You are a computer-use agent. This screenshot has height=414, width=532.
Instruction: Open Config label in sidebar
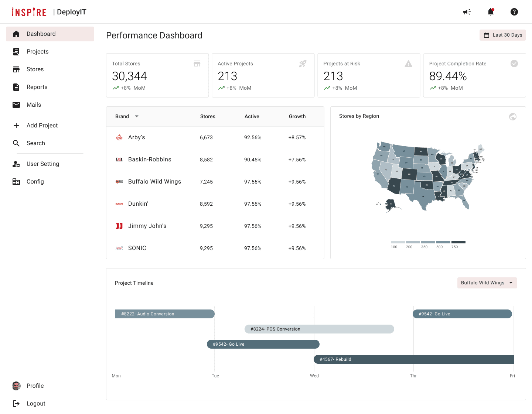(x=35, y=182)
